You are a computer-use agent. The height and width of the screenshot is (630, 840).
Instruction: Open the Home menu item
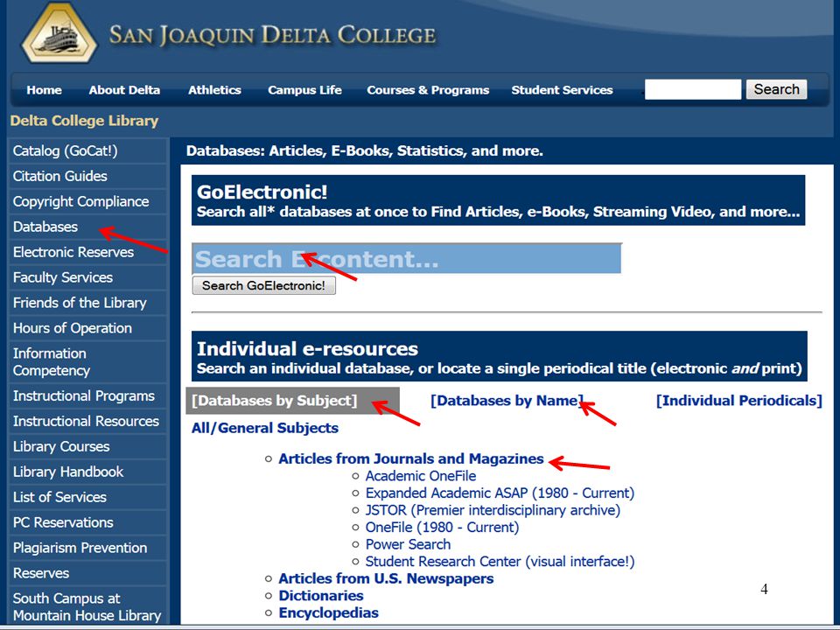click(44, 90)
